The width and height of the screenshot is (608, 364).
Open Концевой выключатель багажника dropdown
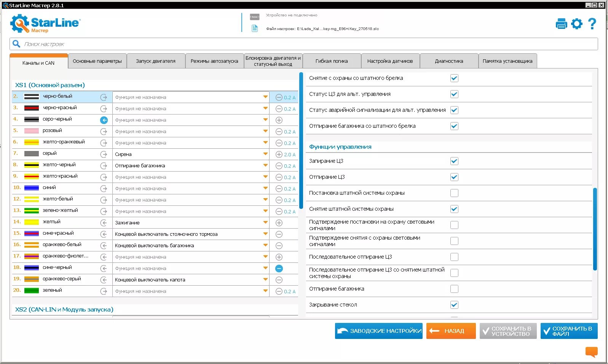(x=191, y=246)
